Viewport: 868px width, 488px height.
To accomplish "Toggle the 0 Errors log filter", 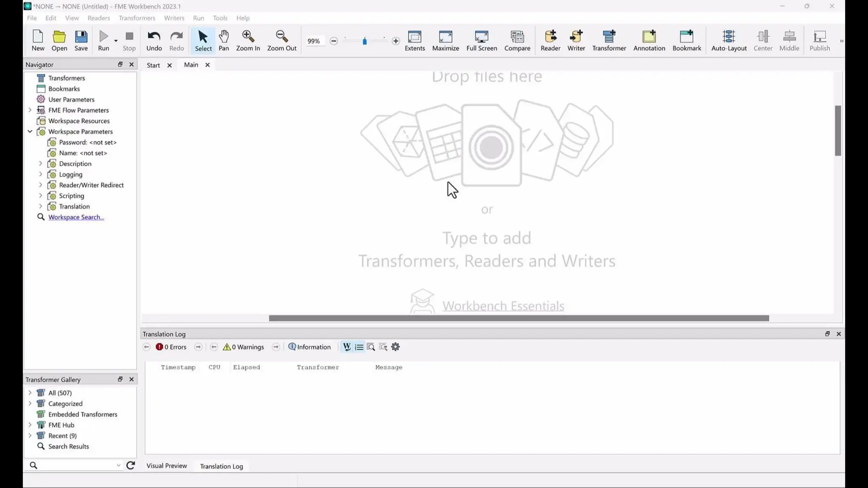I will click(x=171, y=347).
